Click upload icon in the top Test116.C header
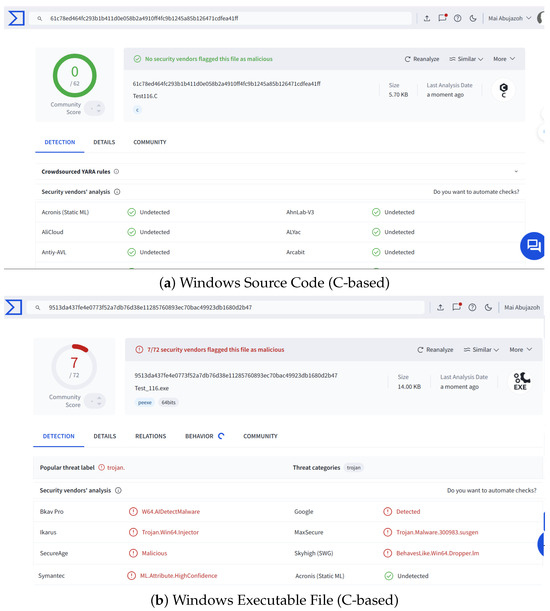 pos(427,18)
